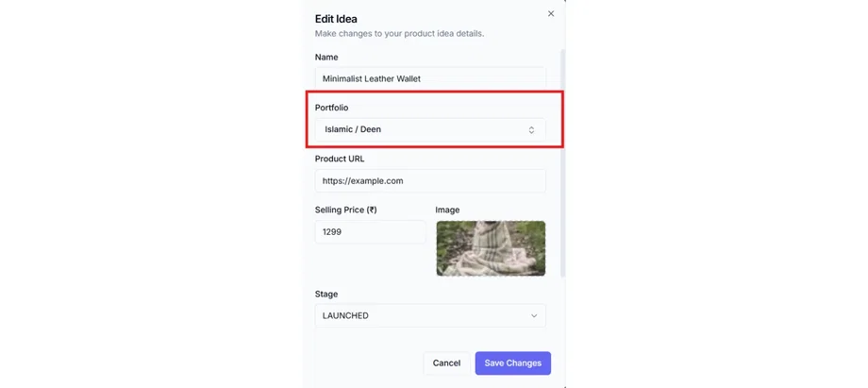Click the "Stage" field label

point(326,294)
